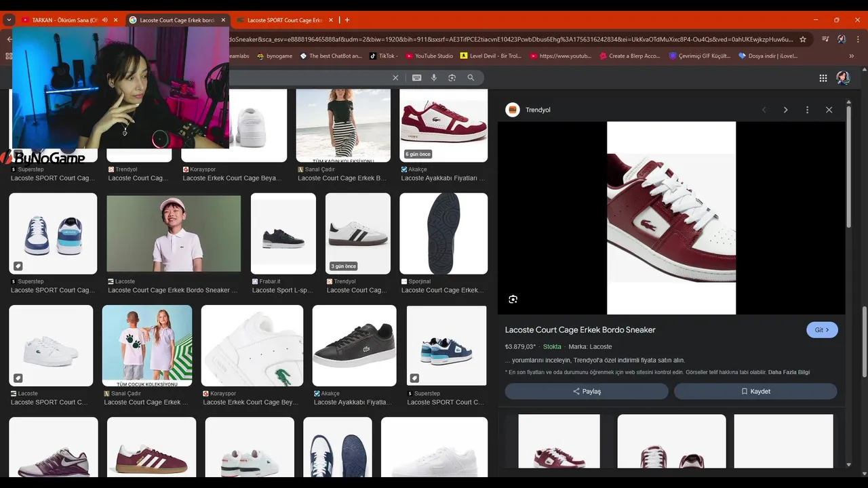
Task: Click the Paylaş share button
Action: [x=587, y=391]
